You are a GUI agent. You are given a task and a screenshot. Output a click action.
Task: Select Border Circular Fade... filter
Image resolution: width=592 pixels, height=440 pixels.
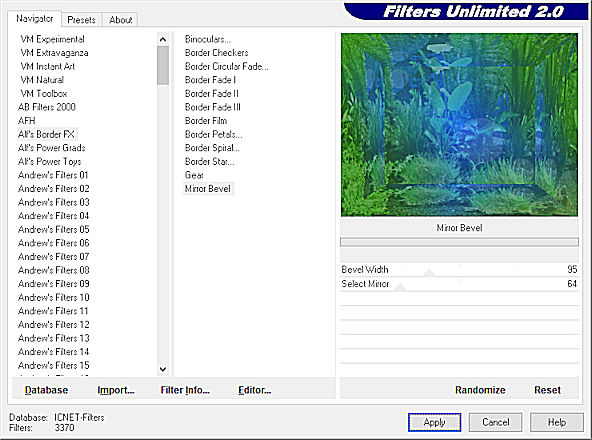click(227, 66)
